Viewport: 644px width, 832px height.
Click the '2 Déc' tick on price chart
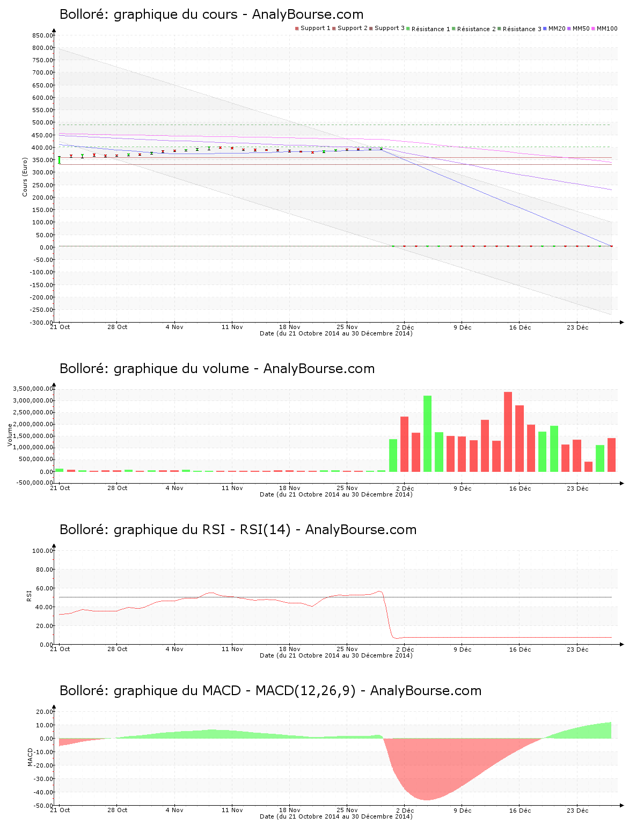tap(405, 327)
